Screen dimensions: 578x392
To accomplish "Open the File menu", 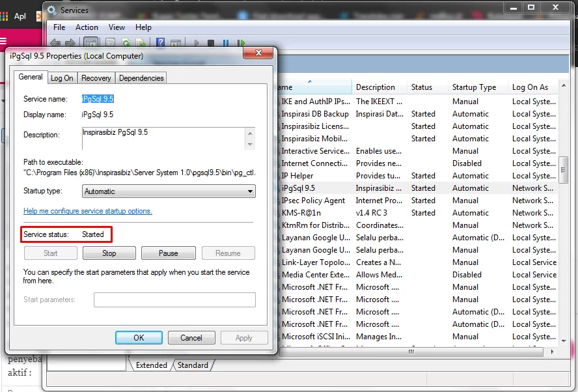I will (59, 27).
